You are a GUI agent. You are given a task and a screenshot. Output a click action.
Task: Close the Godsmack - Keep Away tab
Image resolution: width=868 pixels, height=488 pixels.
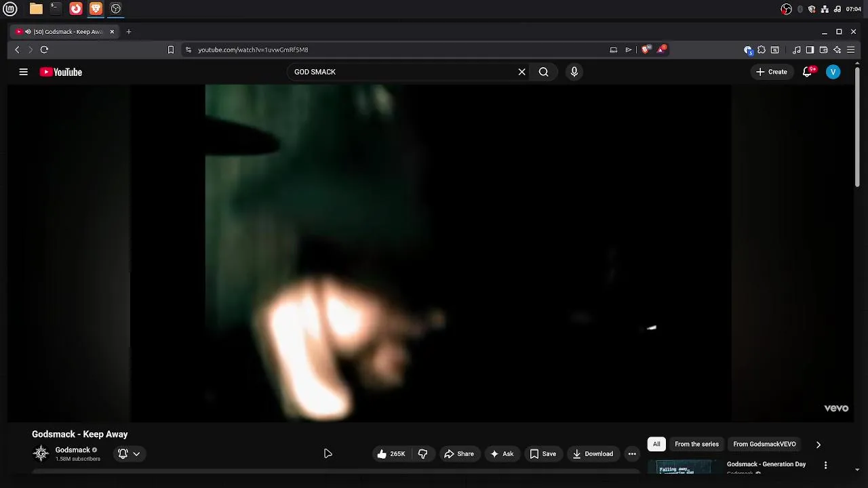click(x=112, y=32)
